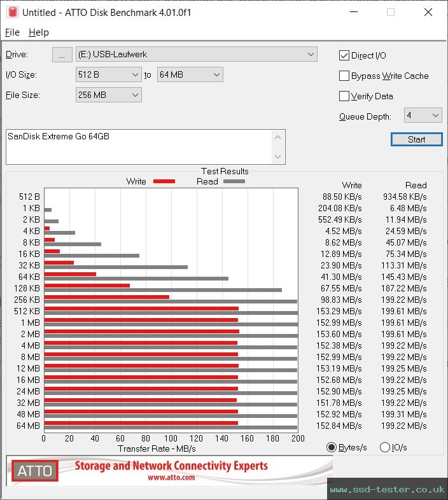The height and width of the screenshot is (500, 448).
Task: Expand the Drive selection dropdown
Action: click(196, 55)
